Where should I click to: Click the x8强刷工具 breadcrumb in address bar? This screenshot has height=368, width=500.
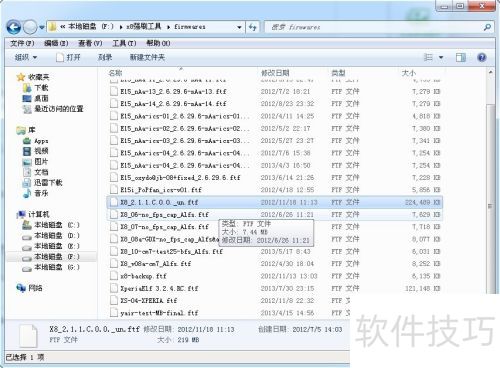click(x=143, y=27)
